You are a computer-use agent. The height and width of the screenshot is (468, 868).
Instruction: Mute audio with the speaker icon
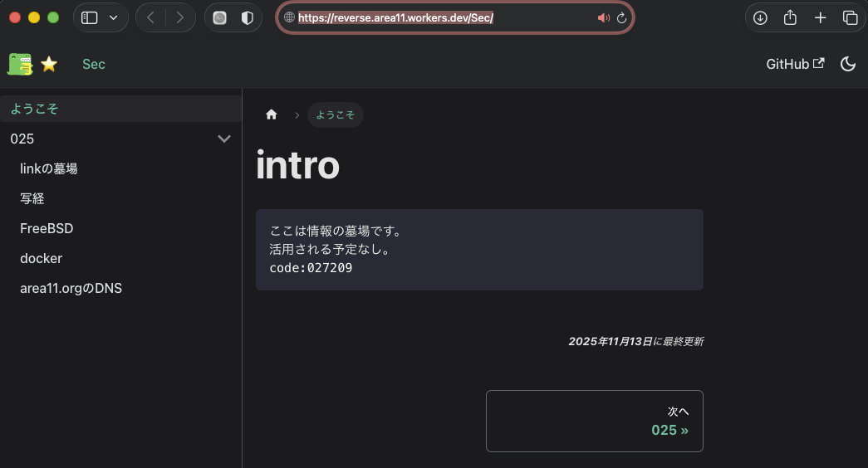coord(603,17)
